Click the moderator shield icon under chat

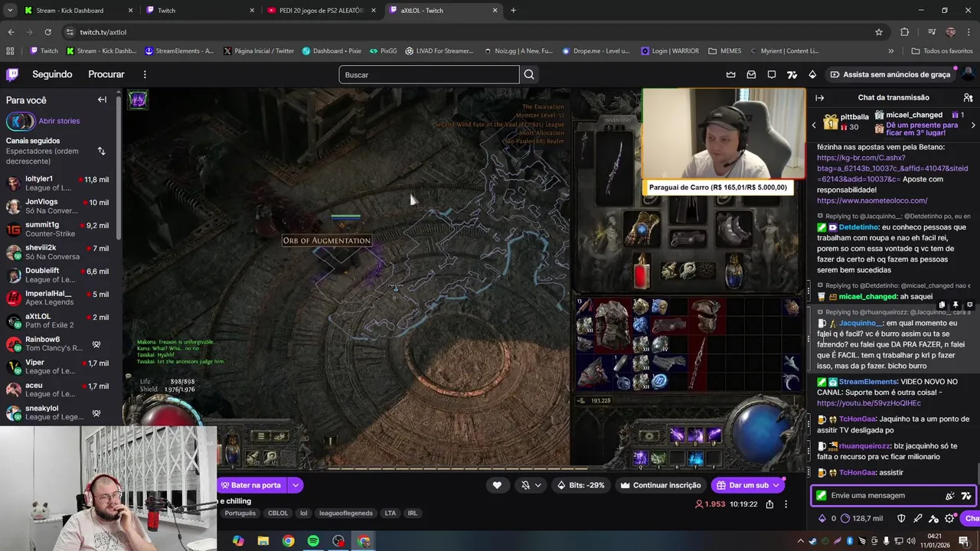point(901,518)
